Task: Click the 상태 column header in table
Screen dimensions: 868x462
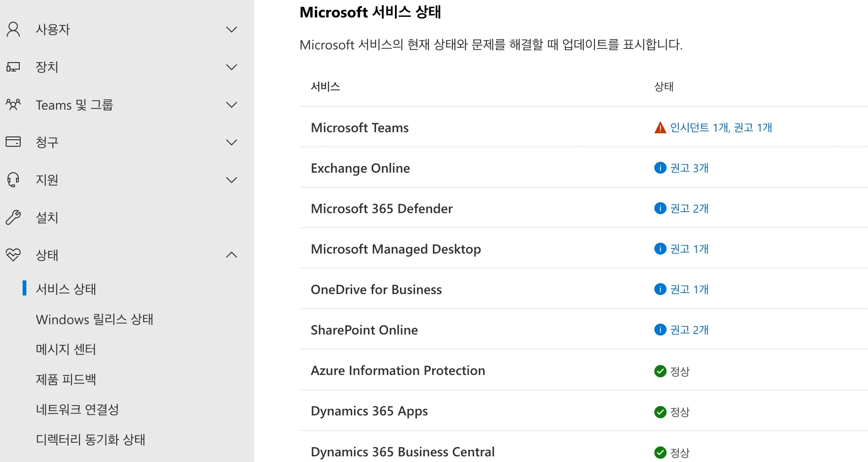Action: tap(664, 87)
